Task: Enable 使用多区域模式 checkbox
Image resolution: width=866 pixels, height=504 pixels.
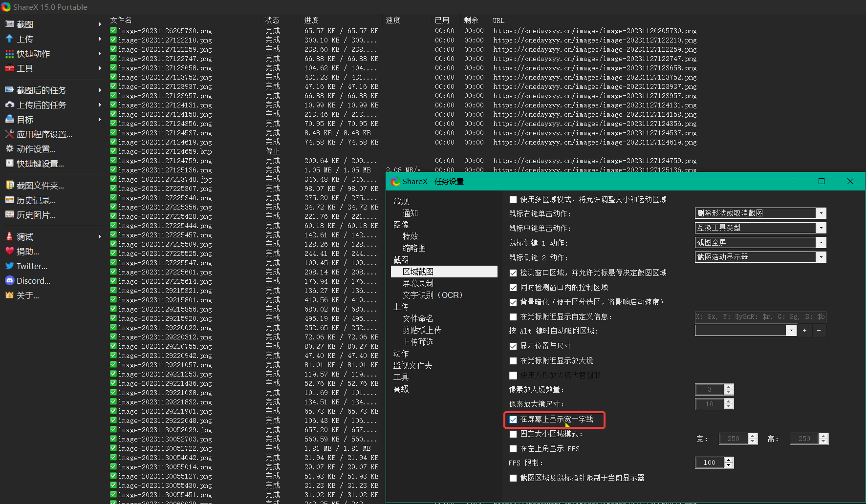Action: [x=513, y=199]
